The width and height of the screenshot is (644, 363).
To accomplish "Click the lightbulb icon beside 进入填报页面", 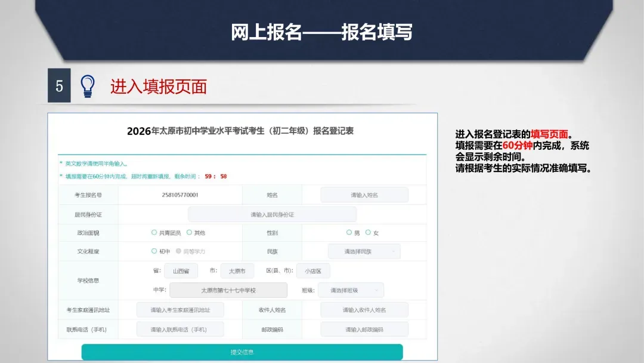I will (87, 86).
